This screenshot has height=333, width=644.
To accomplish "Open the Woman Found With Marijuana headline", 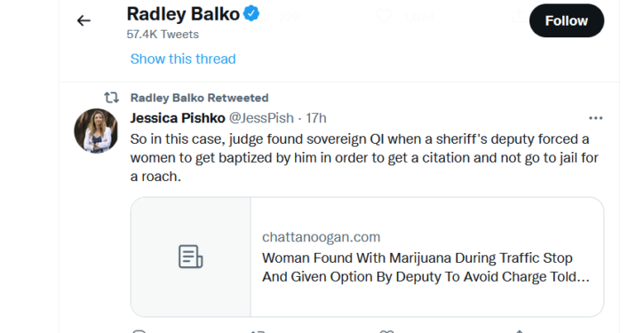I will [x=425, y=267].
